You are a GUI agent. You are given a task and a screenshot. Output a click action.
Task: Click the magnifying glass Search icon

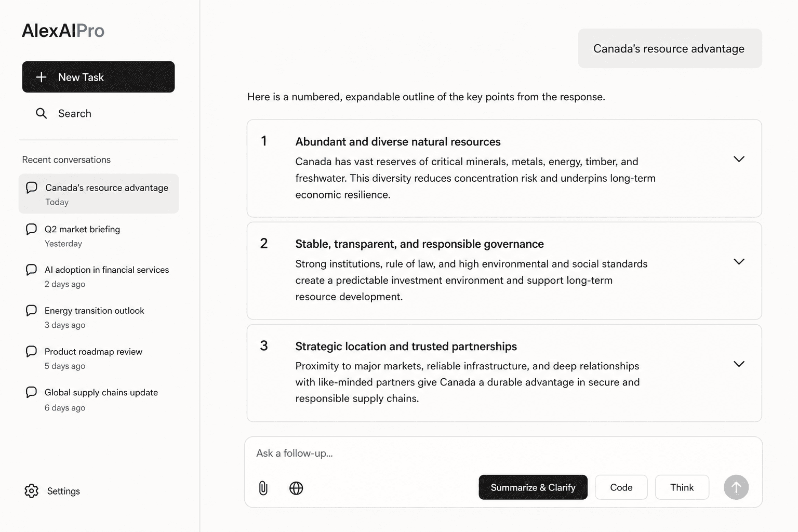pyautogui.click(x=42, y=113)
